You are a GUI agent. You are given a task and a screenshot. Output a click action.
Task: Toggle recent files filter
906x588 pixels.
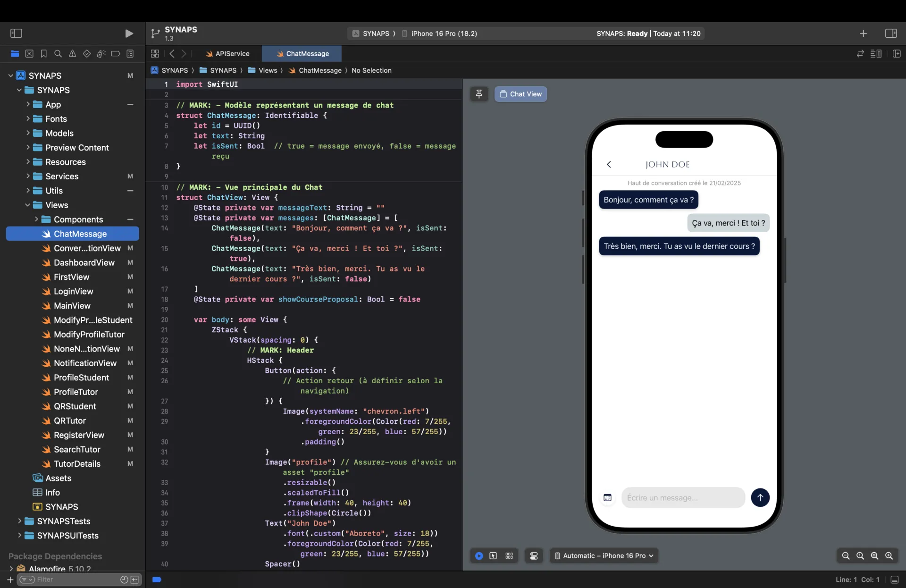click(x=124, y=580)
